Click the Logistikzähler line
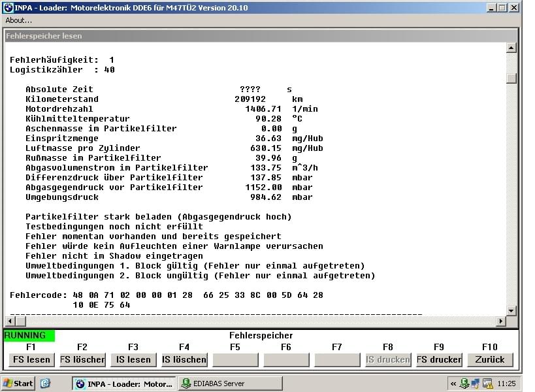 tap(62, 70)
